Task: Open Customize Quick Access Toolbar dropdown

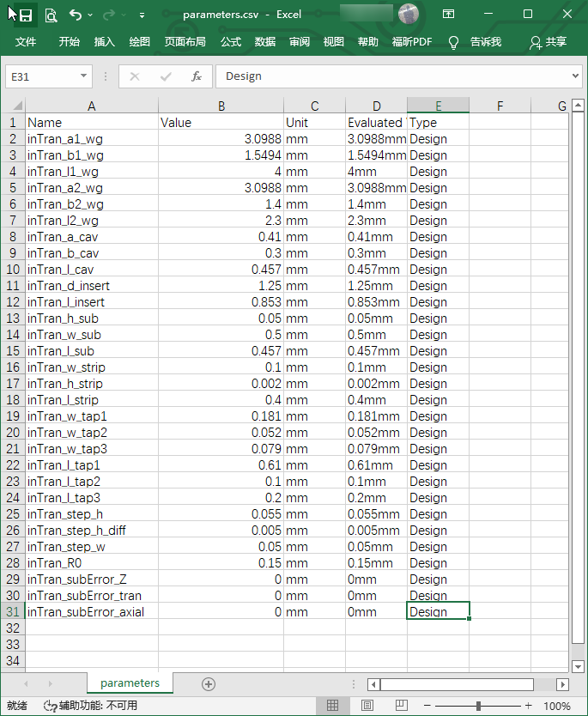Action: click(142, 15)
